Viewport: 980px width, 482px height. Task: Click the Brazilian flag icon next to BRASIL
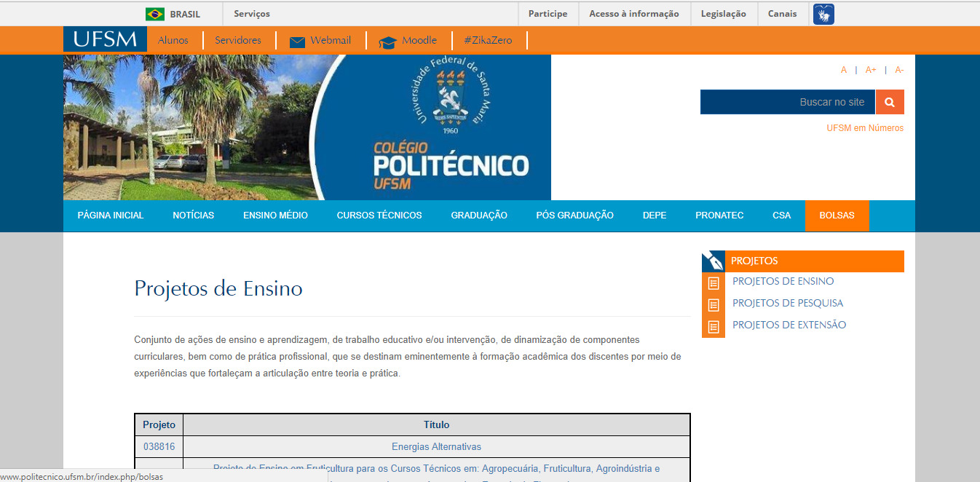(155, 13)
